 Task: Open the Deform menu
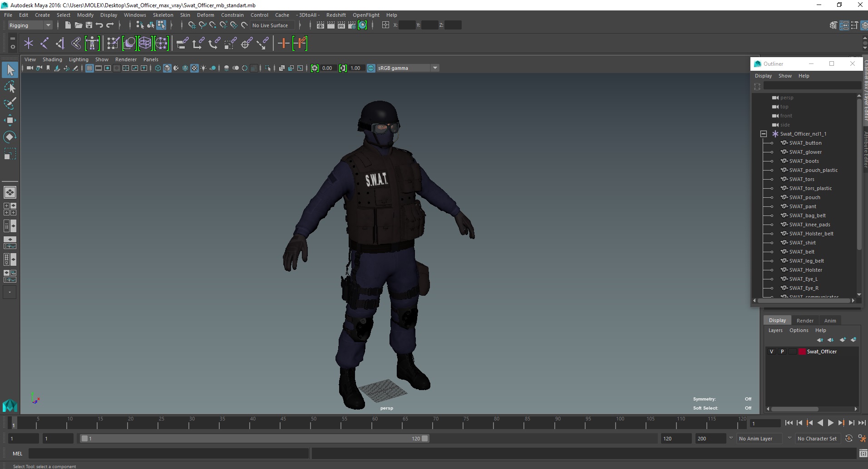(x=205, y=15)
